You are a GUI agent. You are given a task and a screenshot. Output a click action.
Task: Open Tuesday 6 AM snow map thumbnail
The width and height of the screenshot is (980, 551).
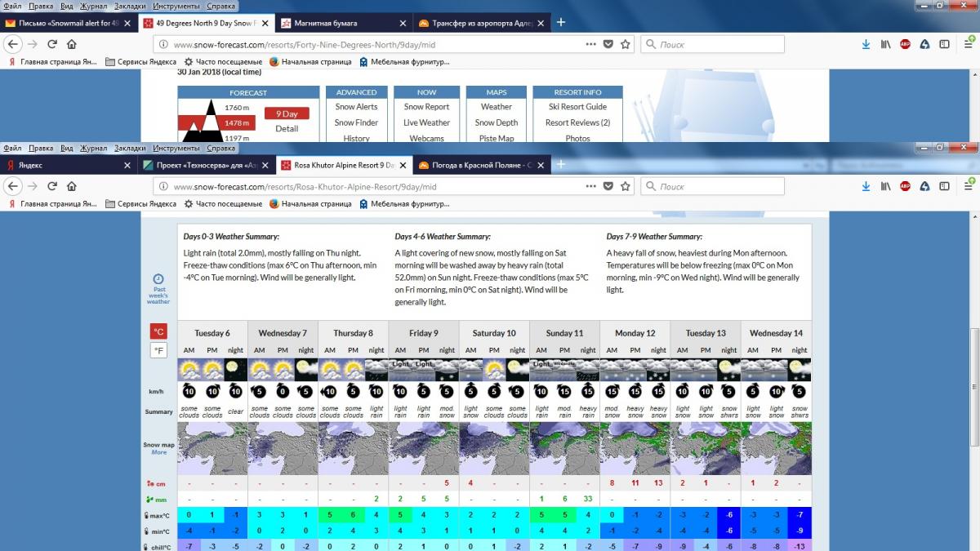coord(189,447)
